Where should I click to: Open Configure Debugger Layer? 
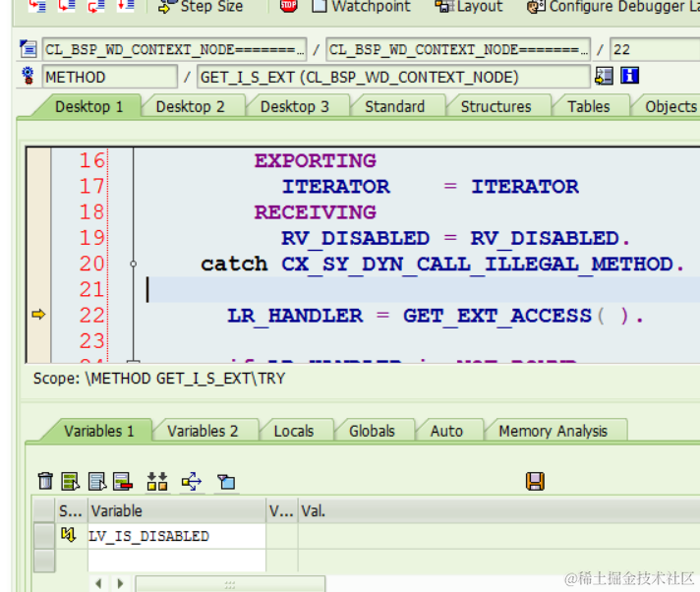coord(612,6)
